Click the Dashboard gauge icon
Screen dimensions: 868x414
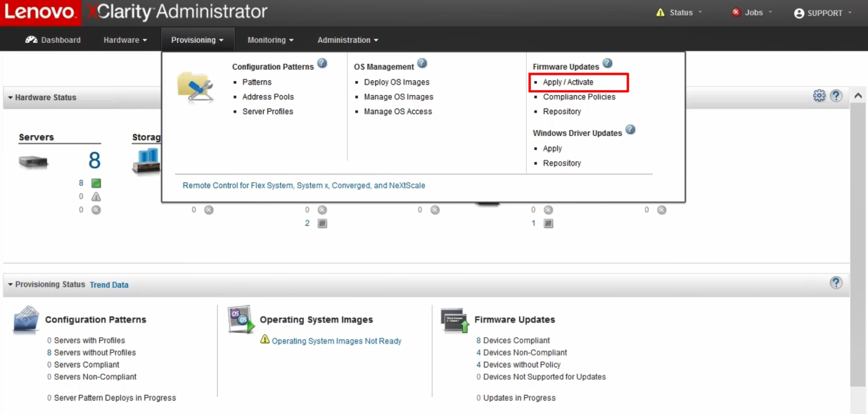[32, 40]
